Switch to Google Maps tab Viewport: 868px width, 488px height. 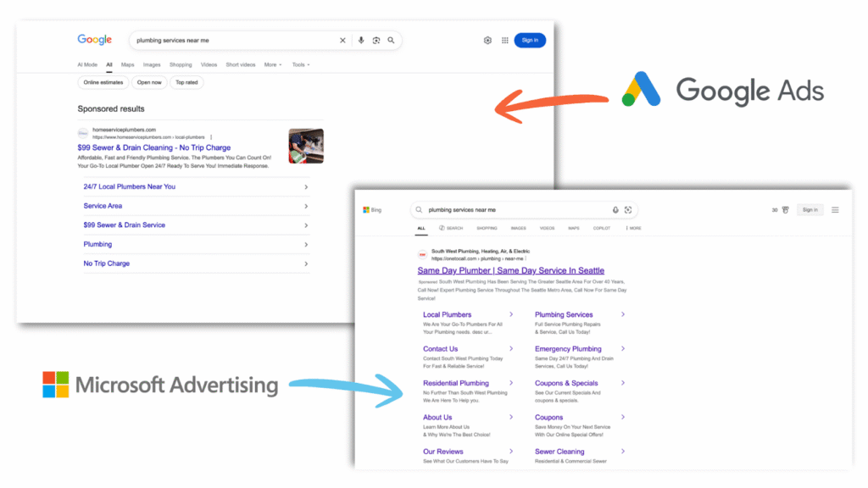point(128,64)
